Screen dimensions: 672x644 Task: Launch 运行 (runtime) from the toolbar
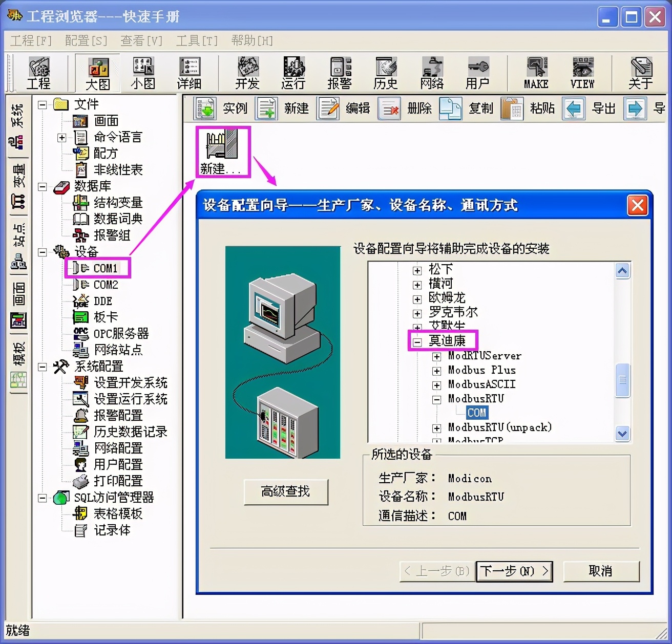point(293,73)
